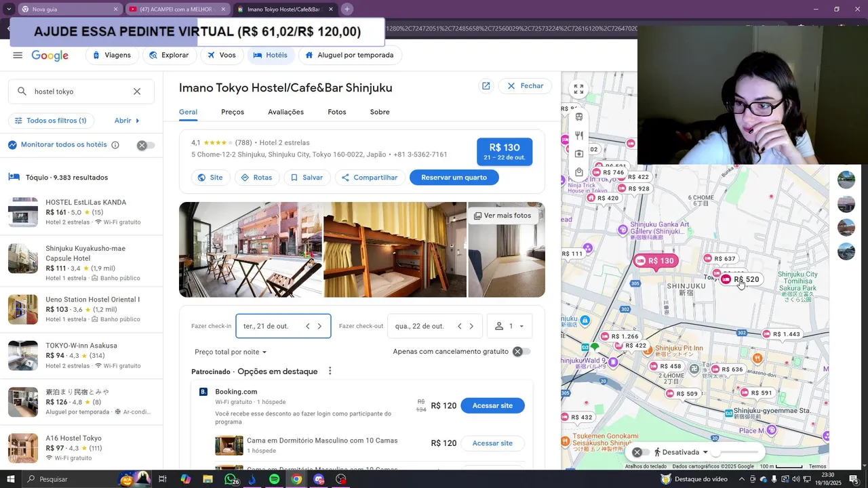Image resolution: width=868 pixels, height=488 pixels.
Task: Open the browser tab list chevron
Action: tap(9, 9)
